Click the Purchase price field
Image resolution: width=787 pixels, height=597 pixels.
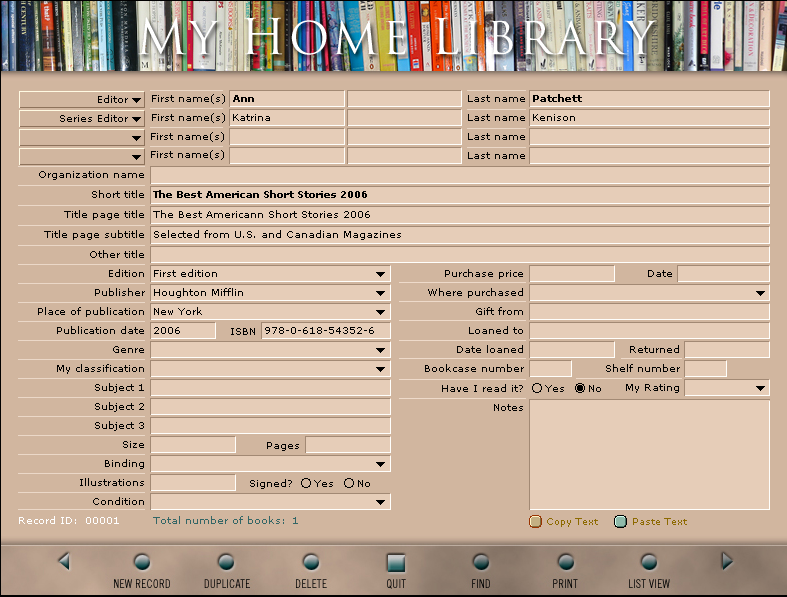click(x=572, y=274)
